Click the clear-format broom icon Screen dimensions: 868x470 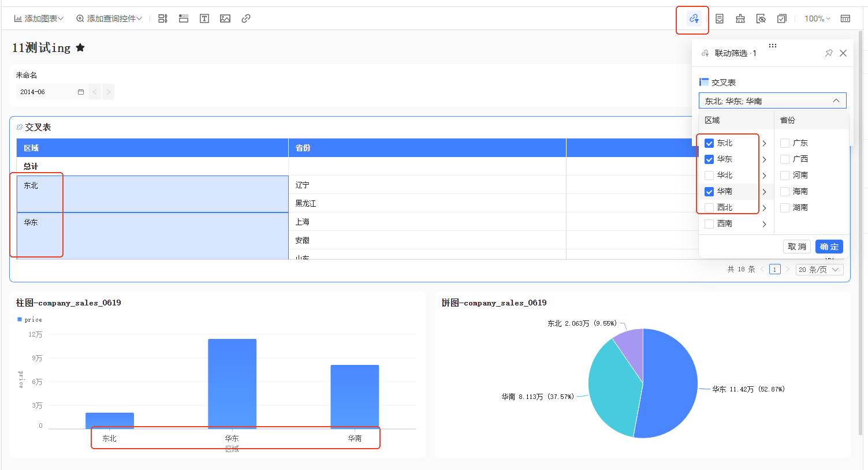740,18
